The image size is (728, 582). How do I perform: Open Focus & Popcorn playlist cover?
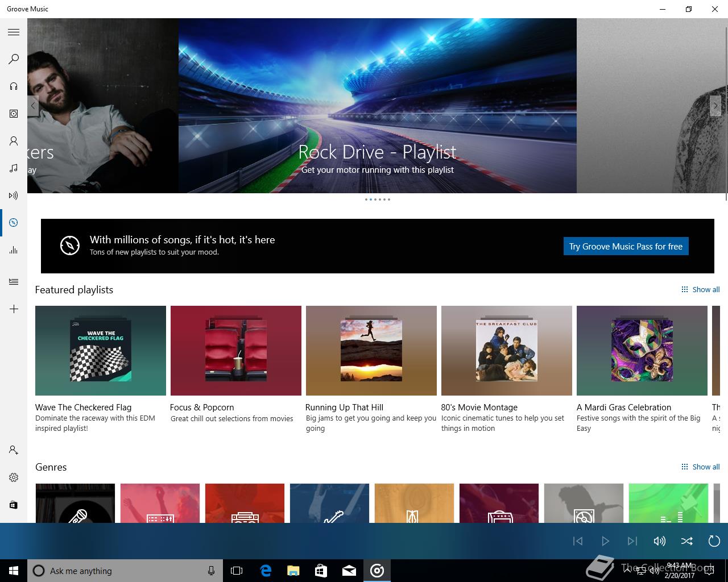click(236, 351)
